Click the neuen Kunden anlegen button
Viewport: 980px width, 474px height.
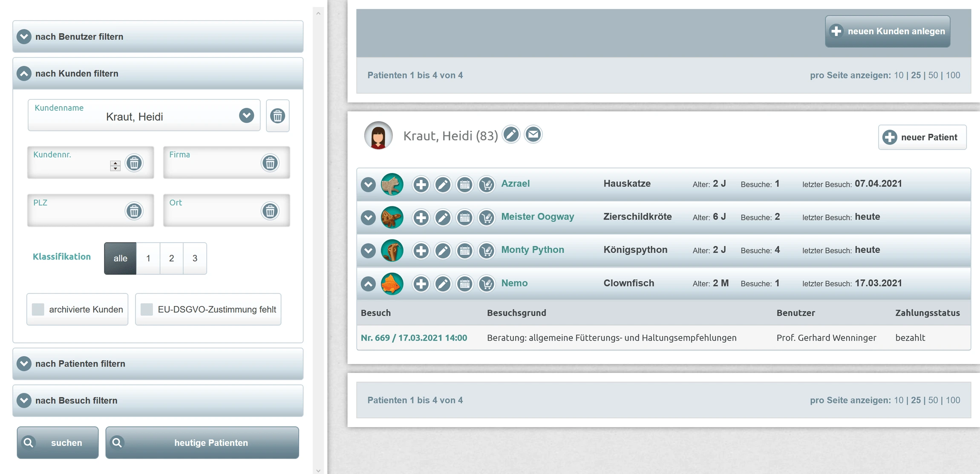(x=887, y=32)
